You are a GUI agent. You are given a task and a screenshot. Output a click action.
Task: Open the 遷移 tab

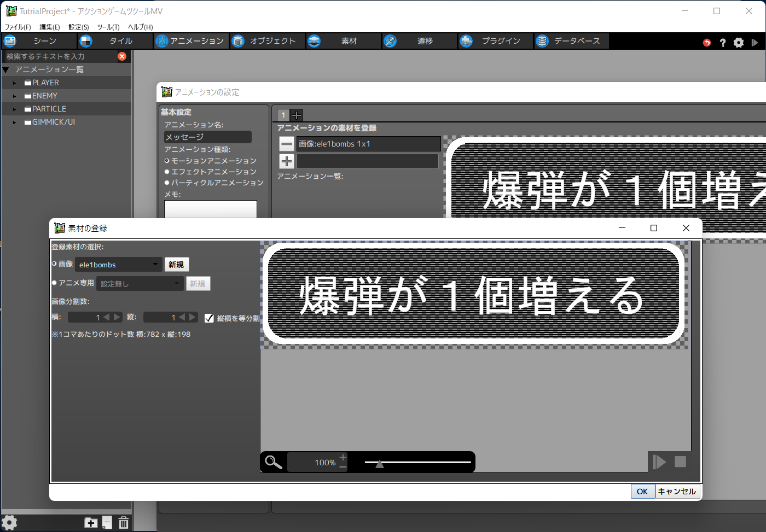point(419,41)
